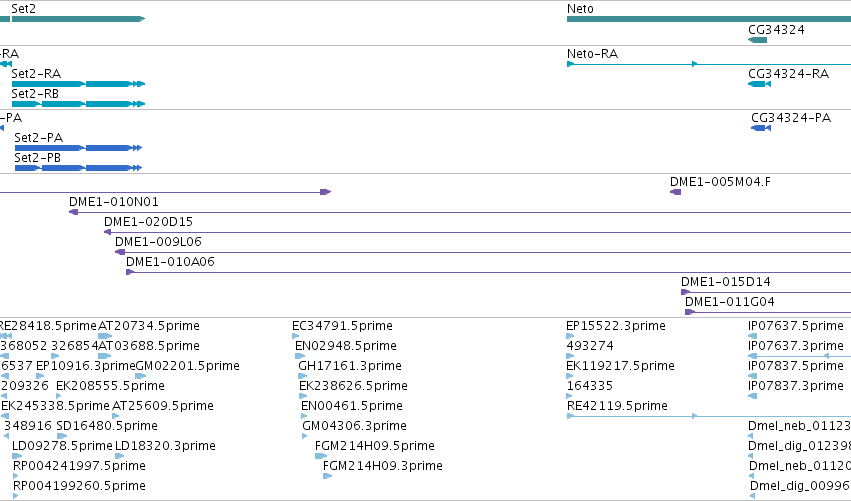Click the IP07637.5prime EST marker

pos(752,336)
